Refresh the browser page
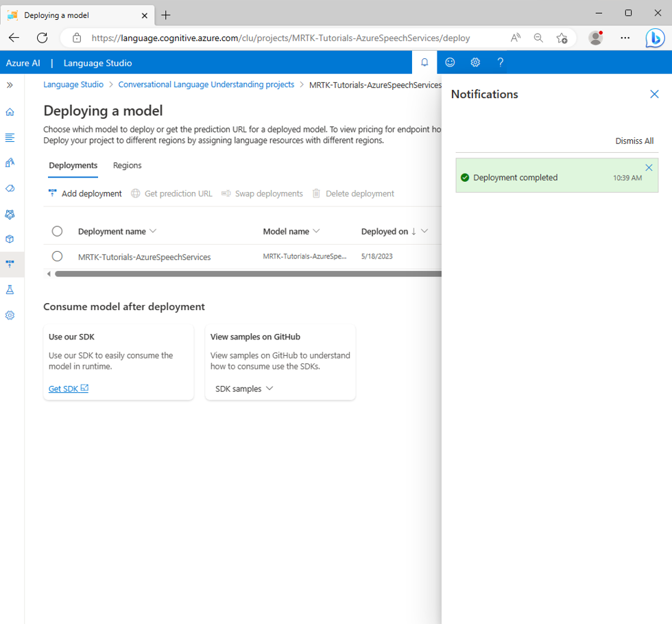 click(42, 38)
